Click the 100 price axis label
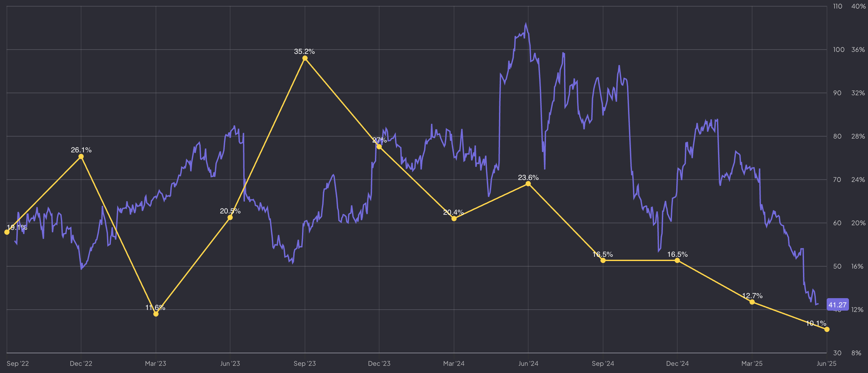 [839, 50]
